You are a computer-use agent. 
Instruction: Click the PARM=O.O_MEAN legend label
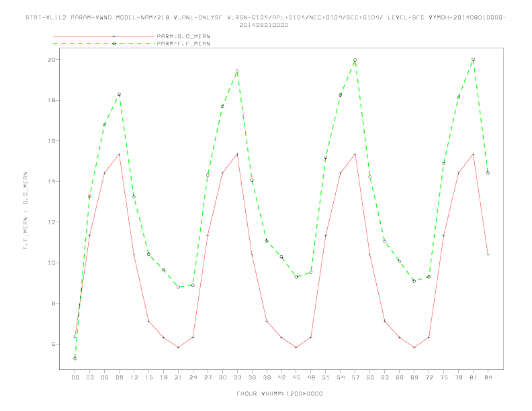[x=183, y=36]
